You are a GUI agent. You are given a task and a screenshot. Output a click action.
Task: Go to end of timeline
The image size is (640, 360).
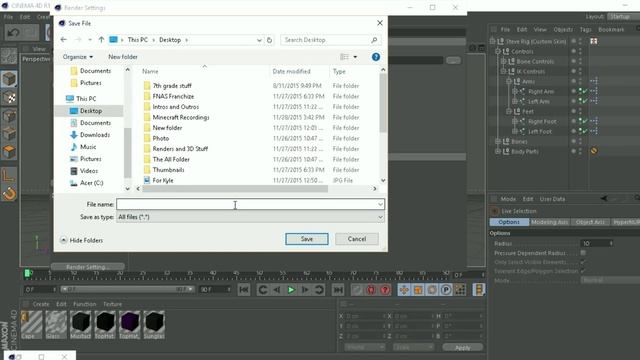point(338,290)
